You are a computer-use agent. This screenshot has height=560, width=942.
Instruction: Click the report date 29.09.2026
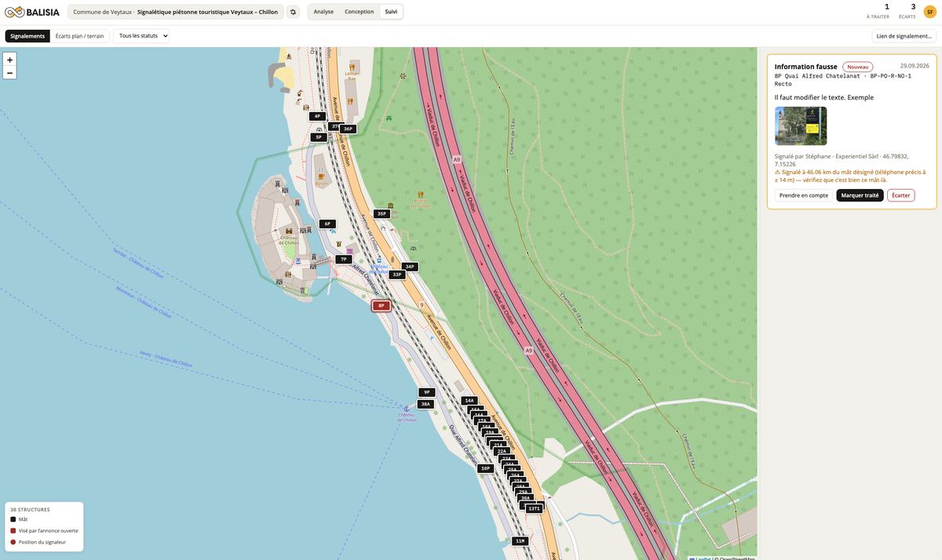[x=915, y=66]
